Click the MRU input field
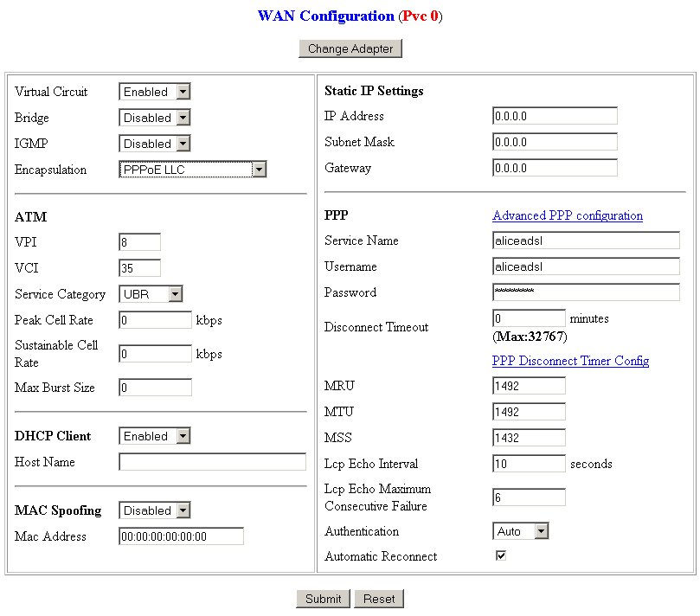The image size is (700, 616). 529,386
